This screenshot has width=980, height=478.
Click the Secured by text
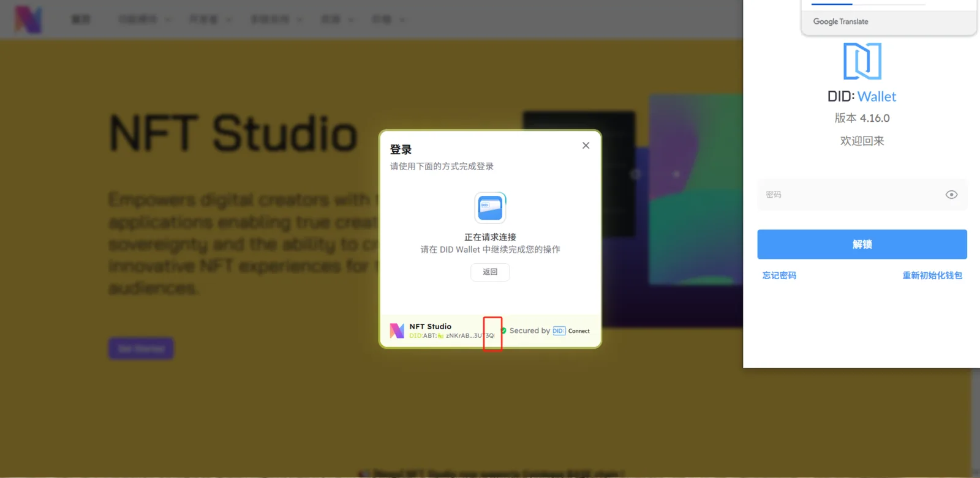(x=530, y=330)
